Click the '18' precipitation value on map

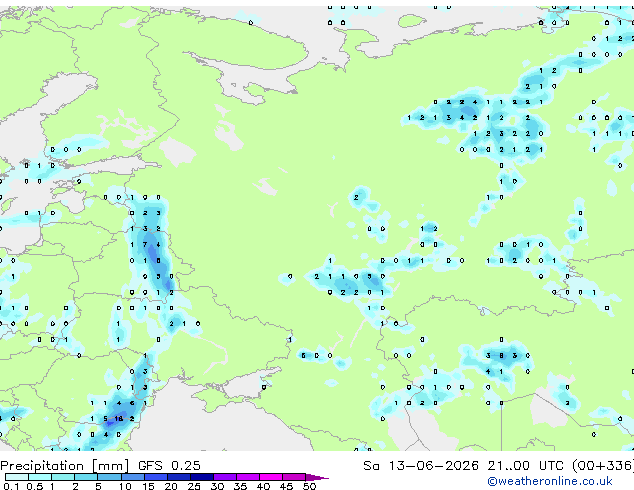[118, 419]
